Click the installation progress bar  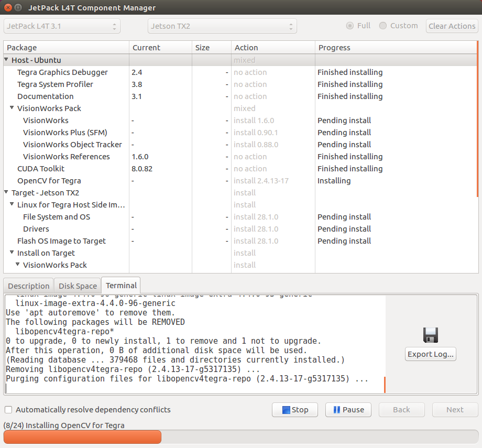[241, 436]
